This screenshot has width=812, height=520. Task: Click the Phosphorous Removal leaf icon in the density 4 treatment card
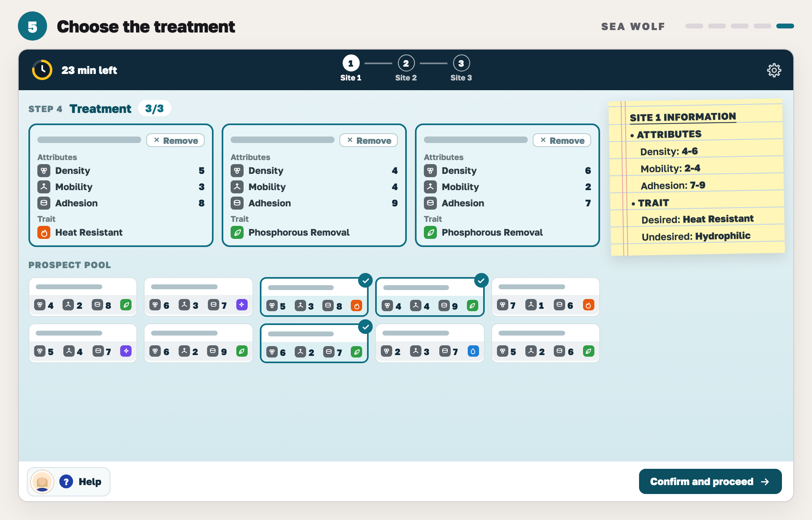click(x=237, y=232)
